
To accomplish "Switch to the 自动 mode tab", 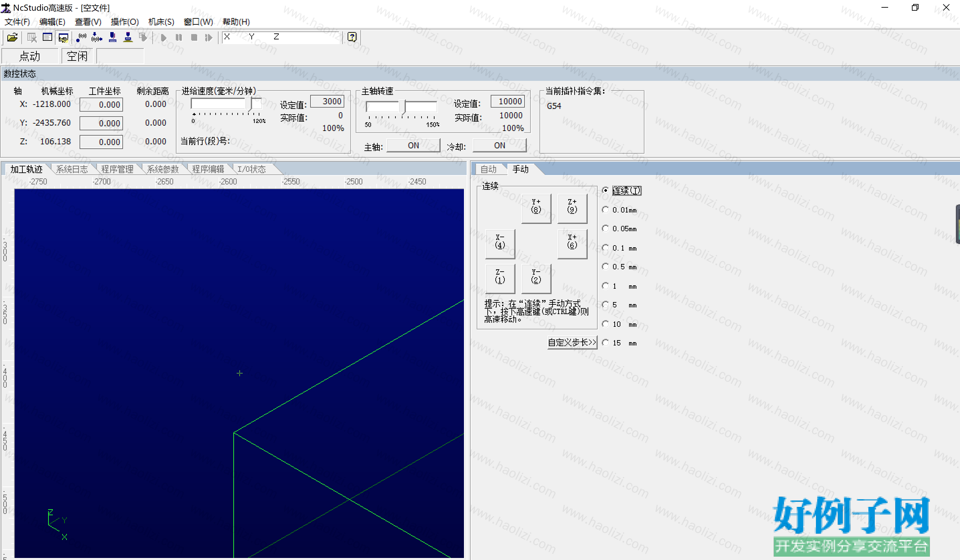I will coord(488,169).
